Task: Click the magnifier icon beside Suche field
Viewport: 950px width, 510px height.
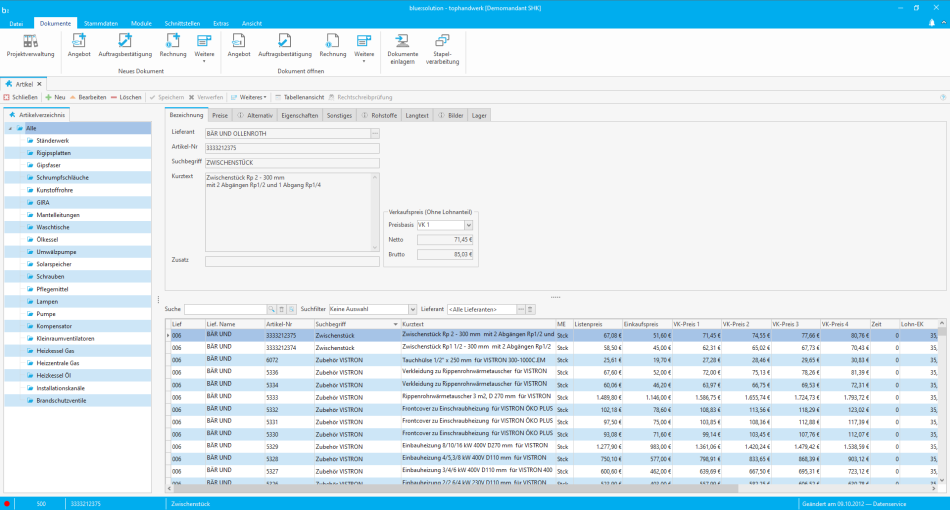Action: (x=270, y=310)
